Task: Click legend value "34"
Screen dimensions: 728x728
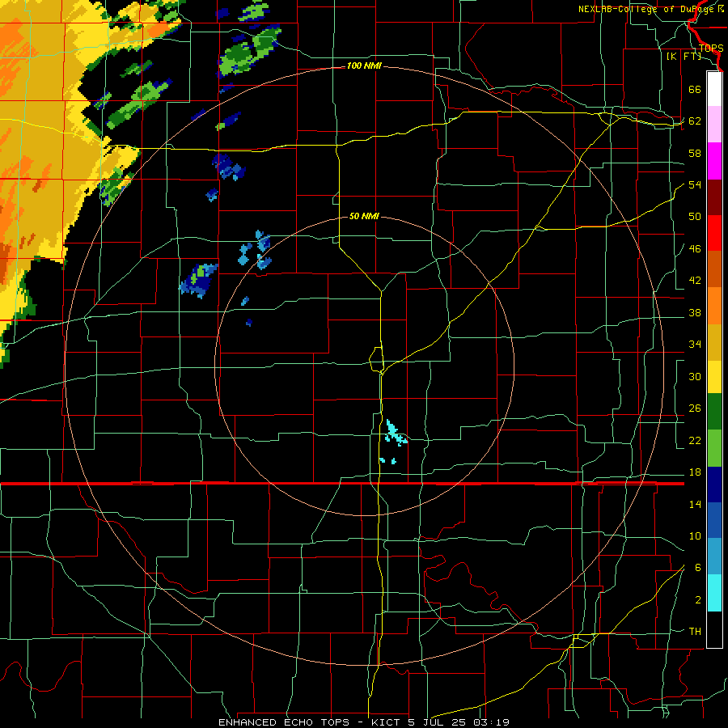Action: point(695,345)
